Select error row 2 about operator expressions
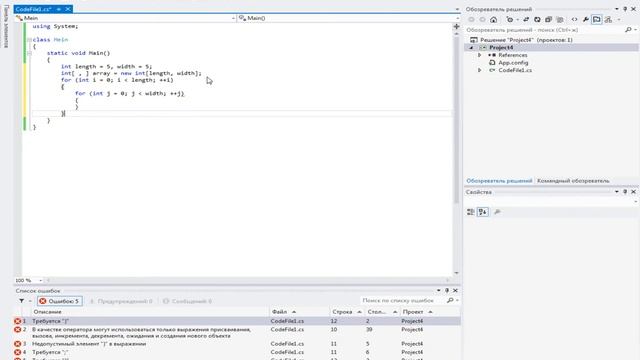Screen dimensions: 640x360 pyautogui.click(x=237, y=333)
